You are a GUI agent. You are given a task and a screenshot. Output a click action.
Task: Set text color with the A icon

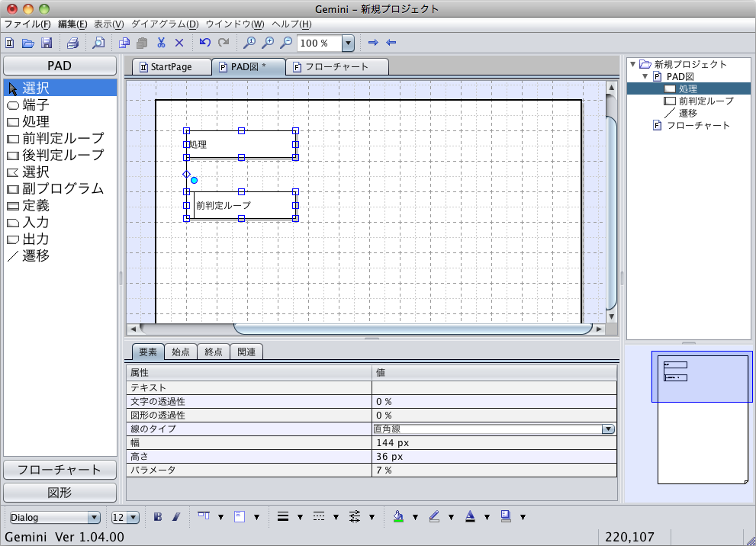(470, 516)
